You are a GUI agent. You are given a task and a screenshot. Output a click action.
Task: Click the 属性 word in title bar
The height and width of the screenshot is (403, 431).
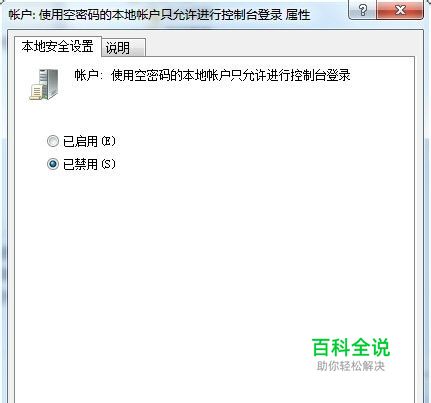[298, 15]
